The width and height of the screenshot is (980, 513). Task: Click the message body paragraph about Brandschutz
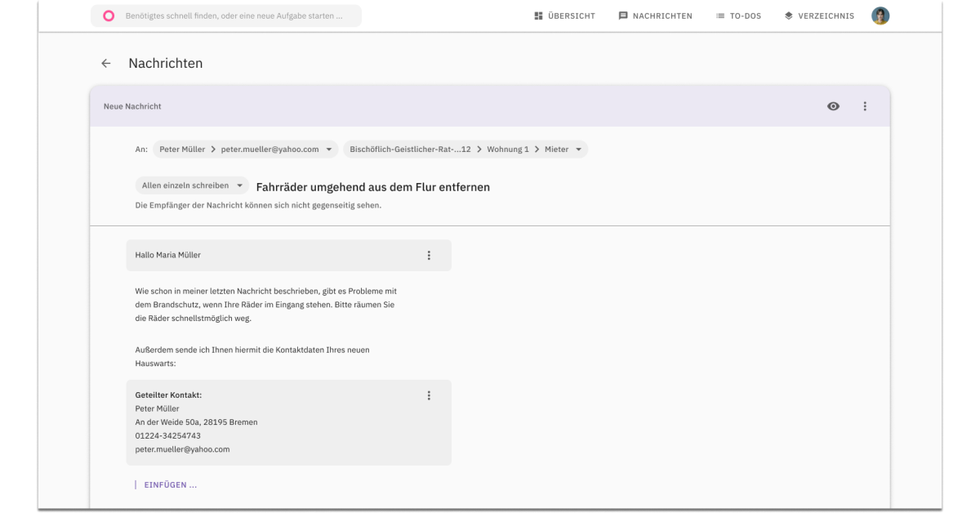click(266, 304)
